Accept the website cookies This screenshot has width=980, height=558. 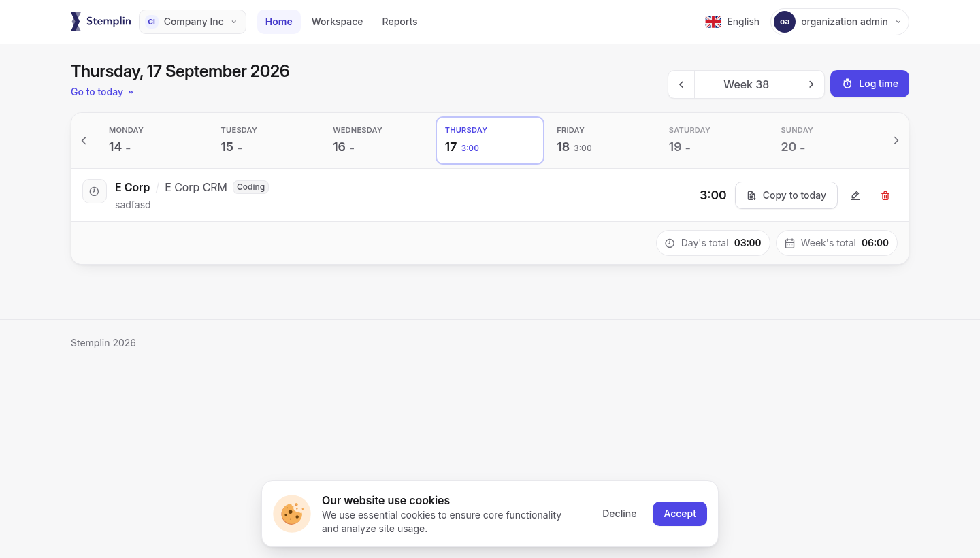point(680,514)
